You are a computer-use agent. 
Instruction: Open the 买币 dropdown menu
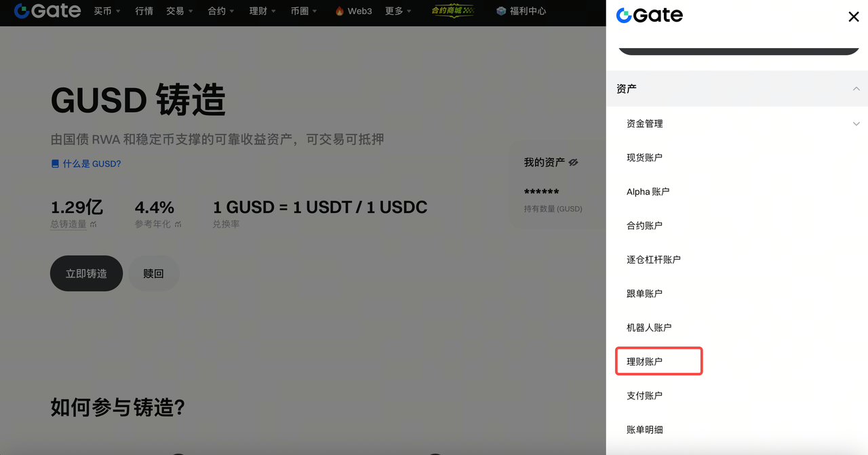tap(107, 11)
